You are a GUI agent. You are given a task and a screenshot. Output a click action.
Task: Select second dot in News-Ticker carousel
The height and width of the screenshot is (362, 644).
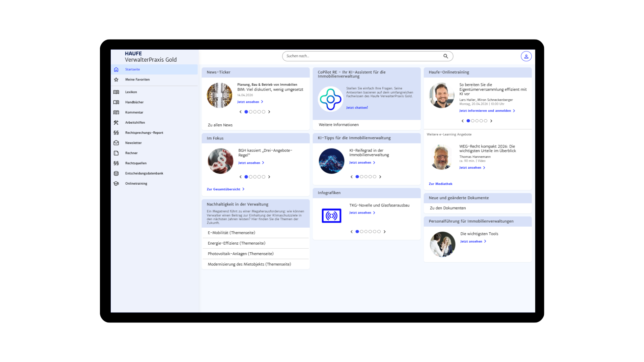(251, 112)
